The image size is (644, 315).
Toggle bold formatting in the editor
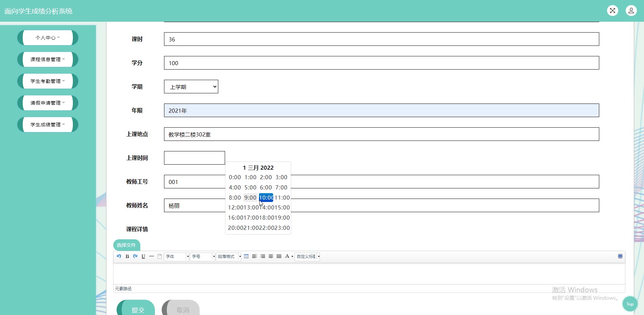(127, 256)
